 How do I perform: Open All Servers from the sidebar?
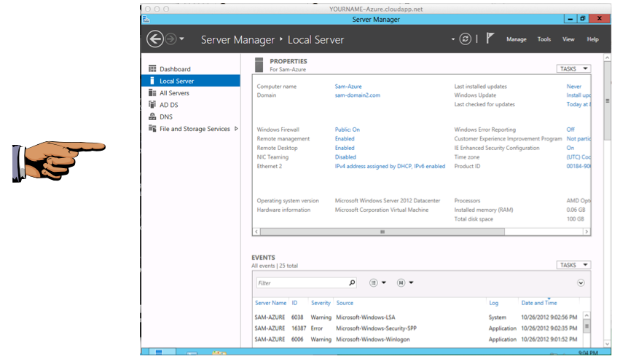tap(174, 93)
